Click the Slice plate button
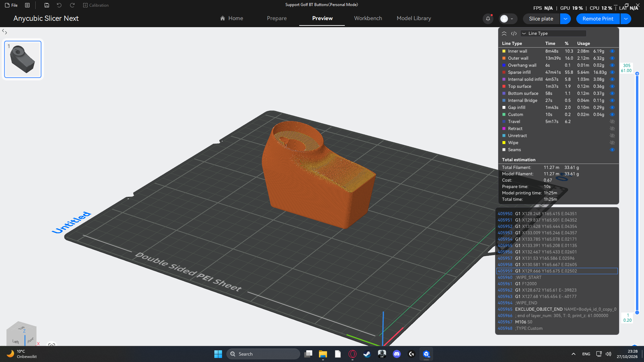644x362 pixels. point(541,19)
